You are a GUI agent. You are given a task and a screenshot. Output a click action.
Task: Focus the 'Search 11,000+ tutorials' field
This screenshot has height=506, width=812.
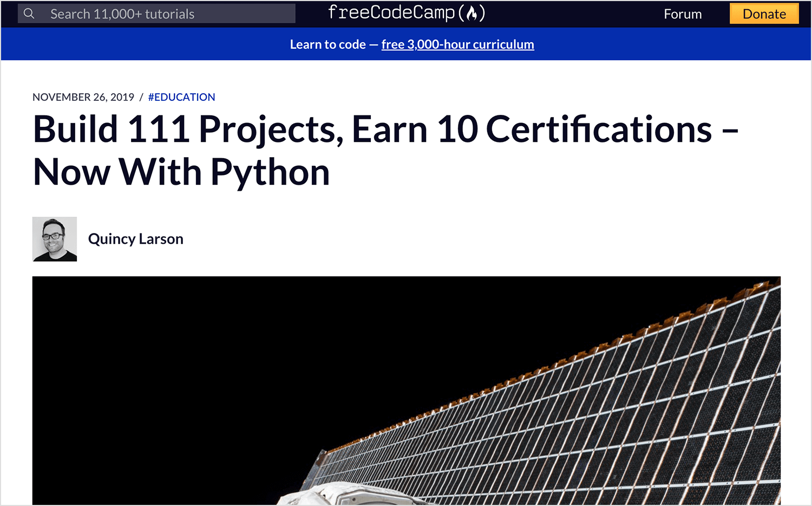point(156,14)
